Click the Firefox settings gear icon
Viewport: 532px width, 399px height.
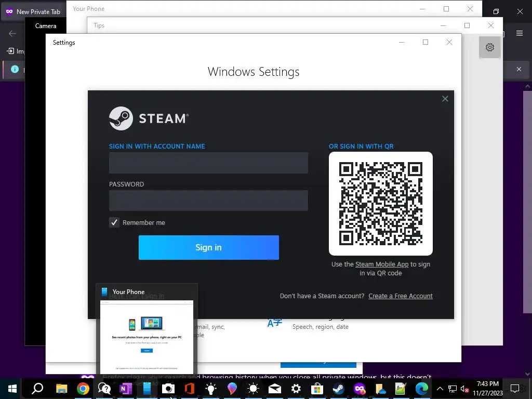click(x=489, y=47)
